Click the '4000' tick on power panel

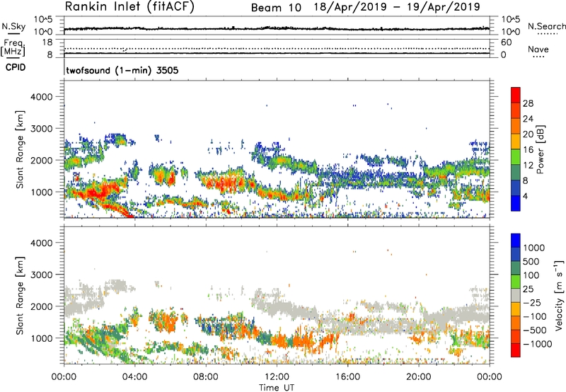point(42,97)
